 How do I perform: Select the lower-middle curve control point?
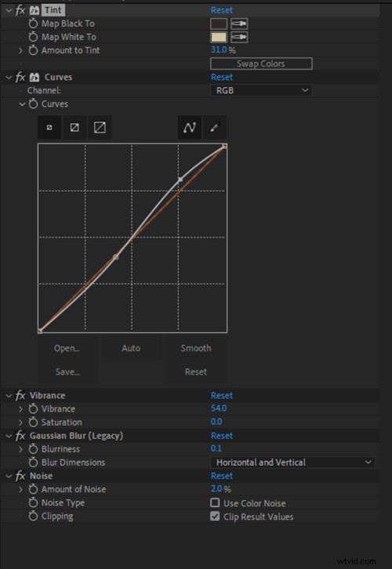pos(116,257)
